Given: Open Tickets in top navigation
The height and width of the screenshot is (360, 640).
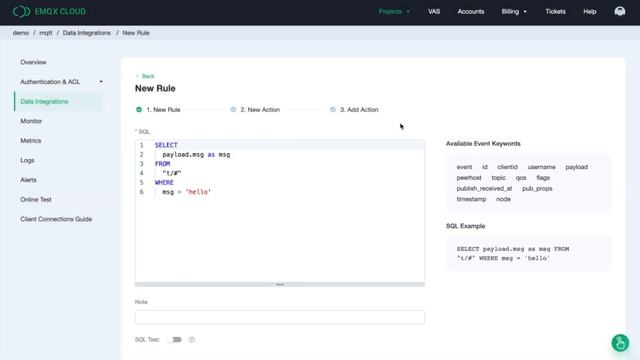Looking at the screenshot, I should (x=555, y=11).
